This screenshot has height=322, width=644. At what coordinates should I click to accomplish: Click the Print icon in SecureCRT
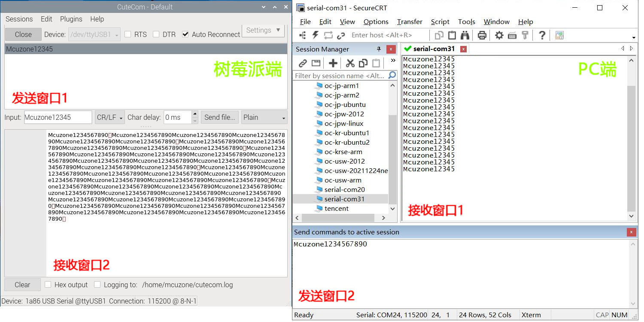pos(482,35)
